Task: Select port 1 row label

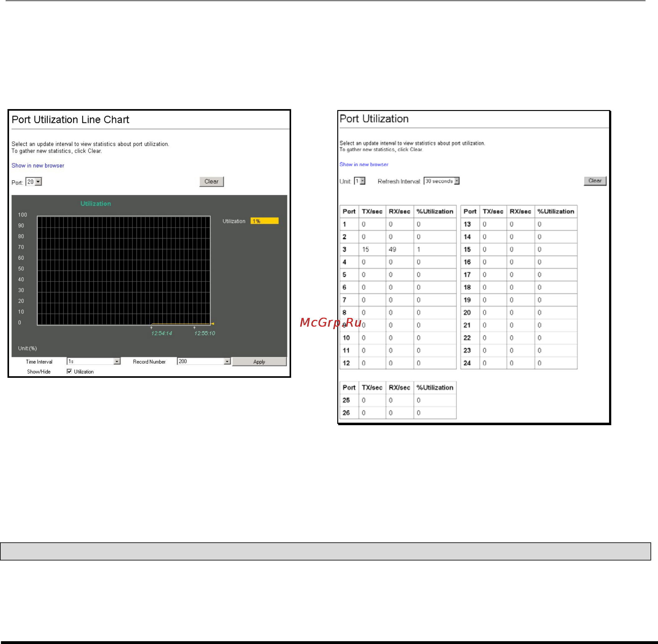Action: click(344, 224)
